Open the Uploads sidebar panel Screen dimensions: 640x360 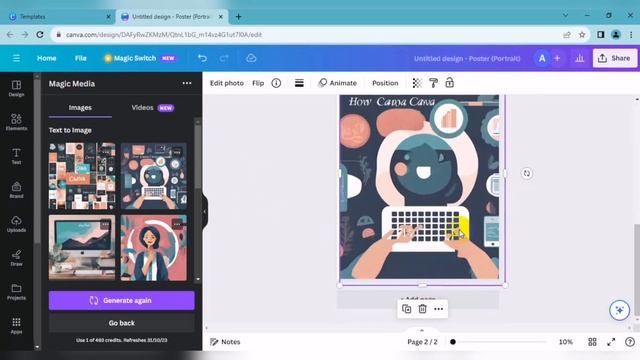pyautogui.click(x=16, y=224)
